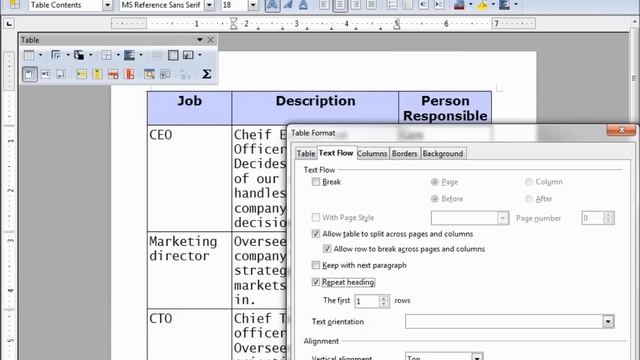Open the font size 18 dropdown

(253, 5)
